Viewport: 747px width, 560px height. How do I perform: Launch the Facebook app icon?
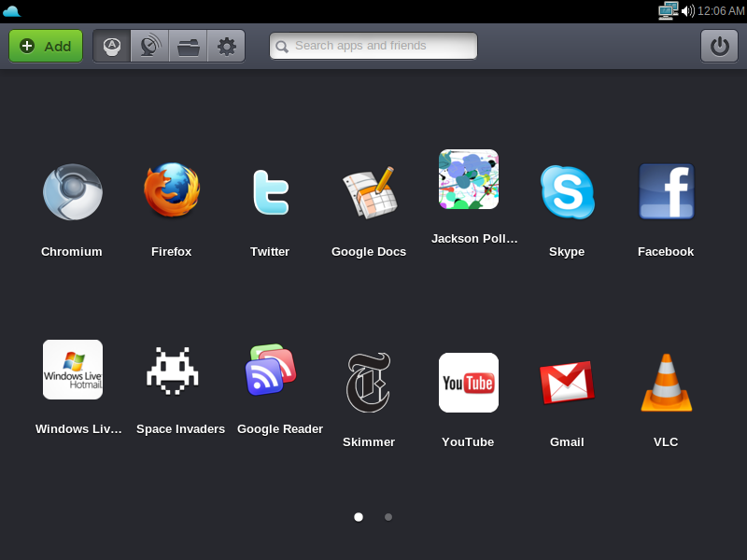(666, 192)
